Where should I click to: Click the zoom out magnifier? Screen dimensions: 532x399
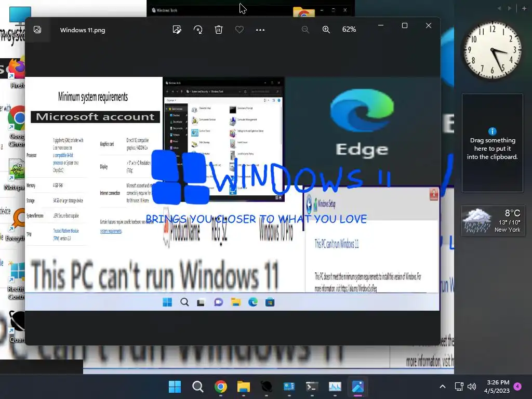coord(305,30)
